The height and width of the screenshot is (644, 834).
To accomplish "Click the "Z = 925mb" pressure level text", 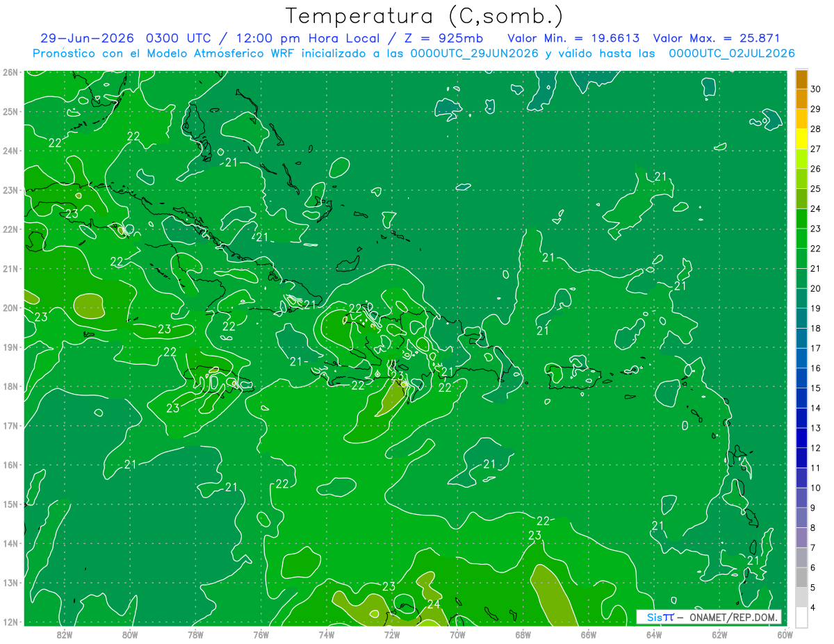I will point(443,38).
